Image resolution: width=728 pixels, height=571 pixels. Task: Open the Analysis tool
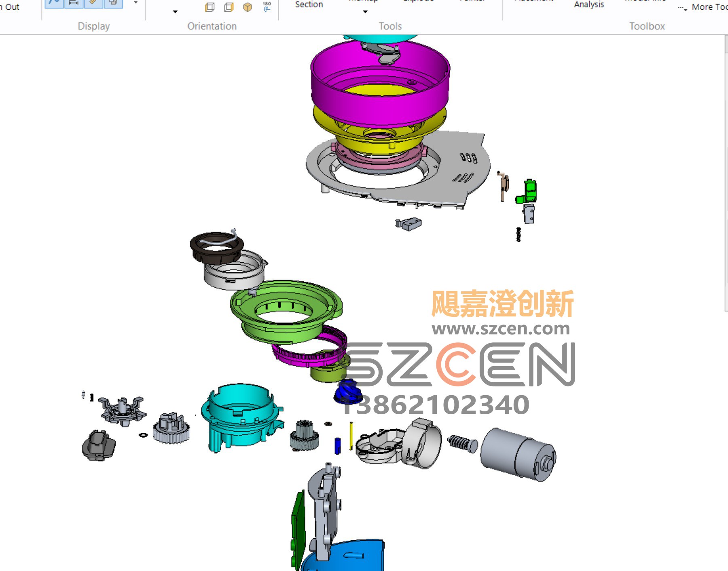(x=589, y=4)
